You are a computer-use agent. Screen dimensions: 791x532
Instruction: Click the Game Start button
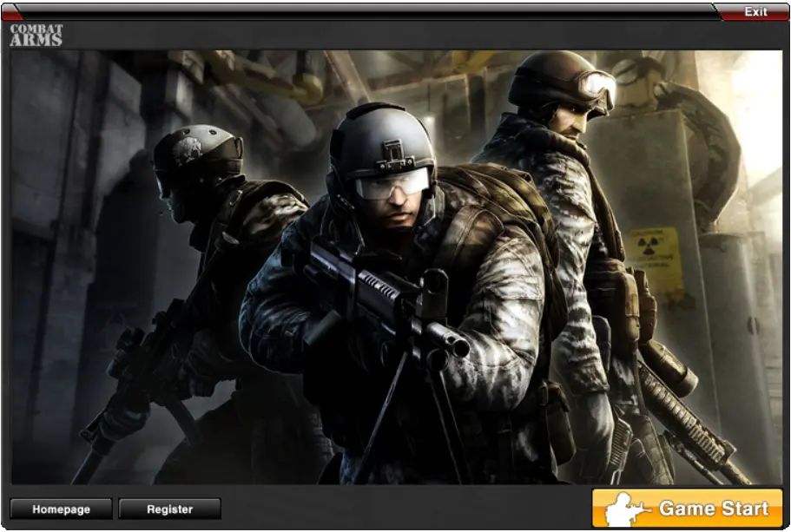[687, 508]
